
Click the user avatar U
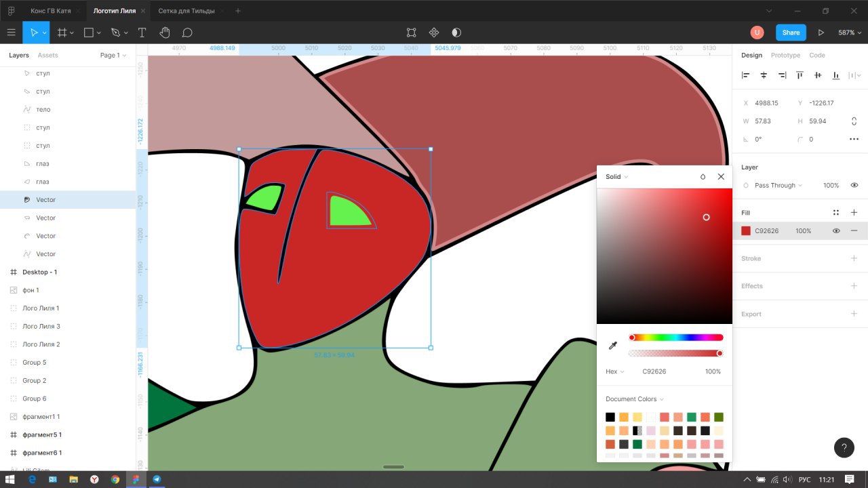pos(757,33)
